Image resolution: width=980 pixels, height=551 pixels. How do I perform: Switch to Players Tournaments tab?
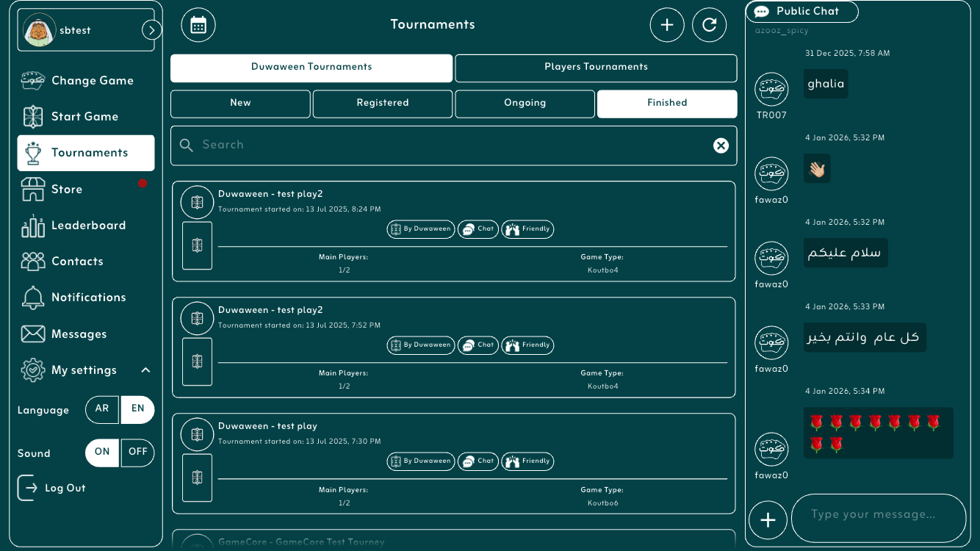click(x=595, y=68)
